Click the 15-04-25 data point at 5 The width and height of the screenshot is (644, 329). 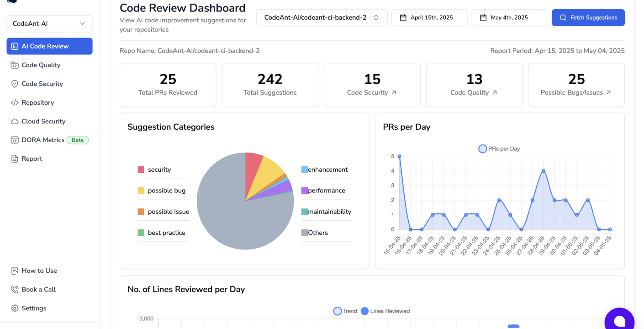click(400, 156)
